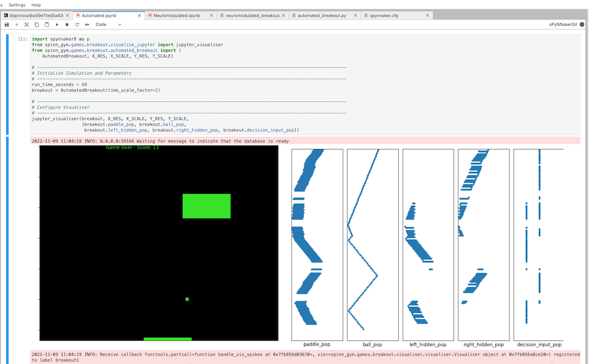Screen dimensions: 589x364
Task: Close the neuromodulated_breakout file tab
Action: (284, 15)
